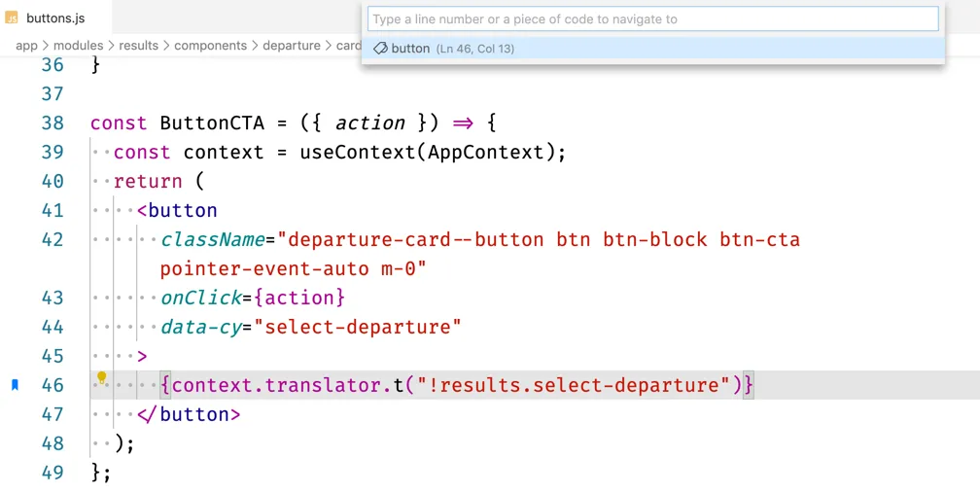This screenshot has width=980, height=493.
Task: Open the departure breadcrumb segment
Action: 292,46
